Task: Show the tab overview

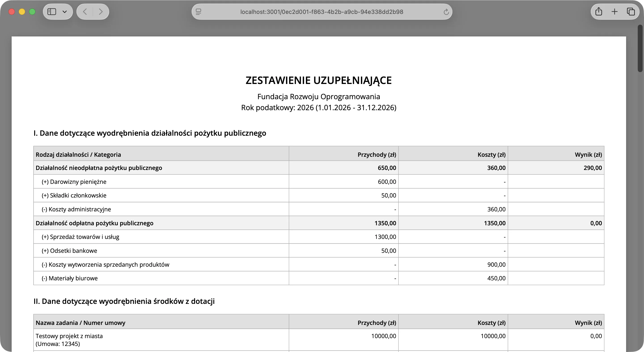Action: (x=631, y=12)
